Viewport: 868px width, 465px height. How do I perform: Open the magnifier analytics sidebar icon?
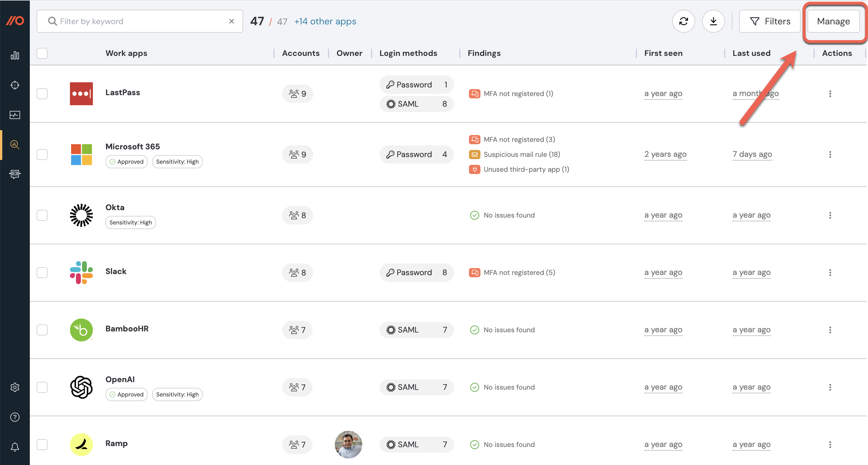[15, 144]
